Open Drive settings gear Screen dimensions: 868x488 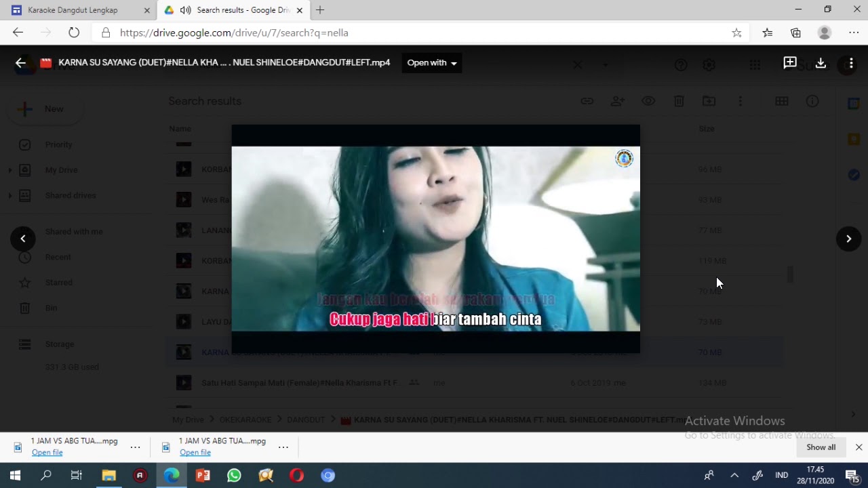coord(709,65)
